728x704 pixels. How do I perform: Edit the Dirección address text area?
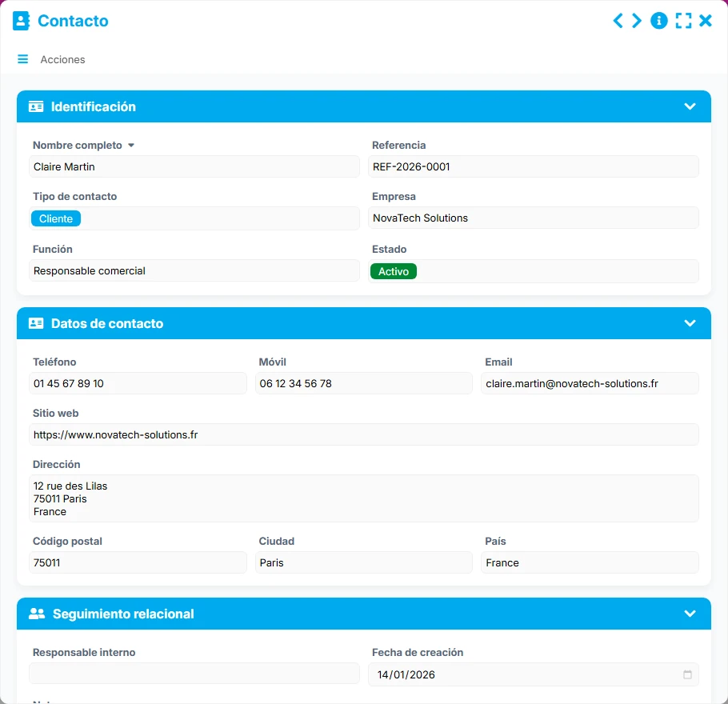pyautogui.click(x=364, y=498)
